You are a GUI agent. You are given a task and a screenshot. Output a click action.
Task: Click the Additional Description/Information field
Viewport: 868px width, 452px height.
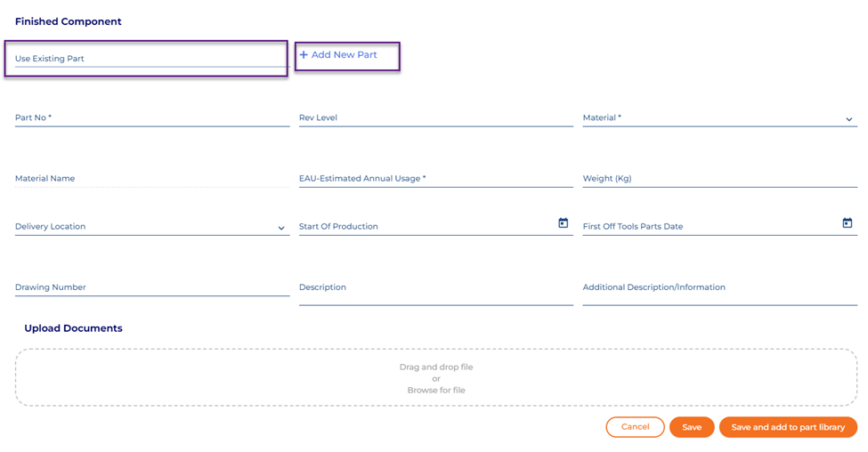(719, 287)
